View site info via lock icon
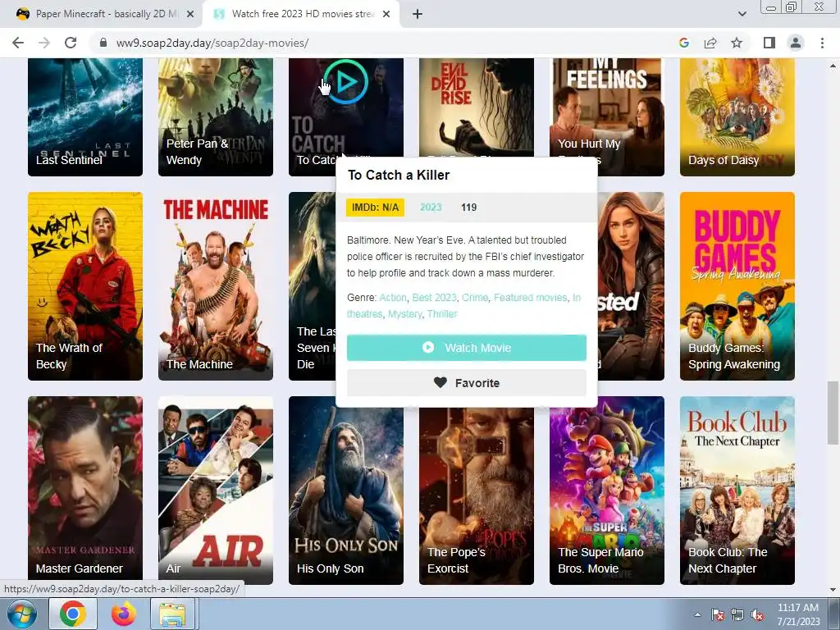The height and width of the screenshot is (630, 840). [x=103, y=43]
